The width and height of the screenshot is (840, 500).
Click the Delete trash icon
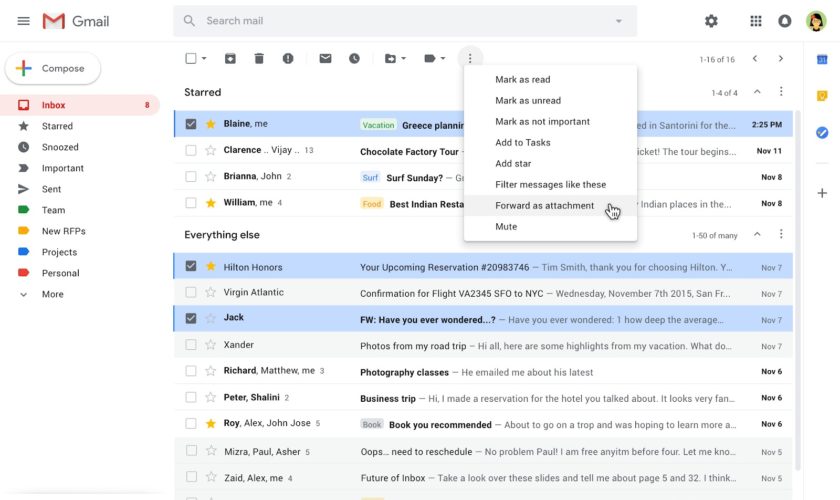(259, 59)
